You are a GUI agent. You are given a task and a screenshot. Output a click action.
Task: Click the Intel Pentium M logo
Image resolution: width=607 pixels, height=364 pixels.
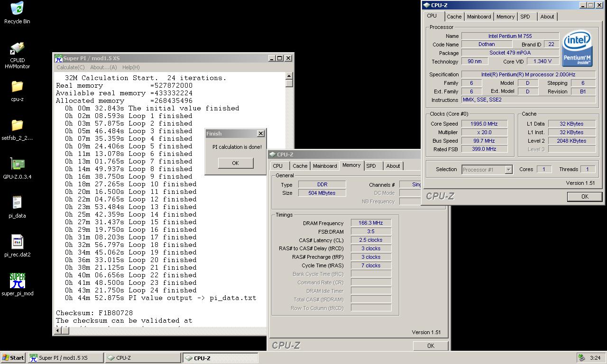coord(577,48)
